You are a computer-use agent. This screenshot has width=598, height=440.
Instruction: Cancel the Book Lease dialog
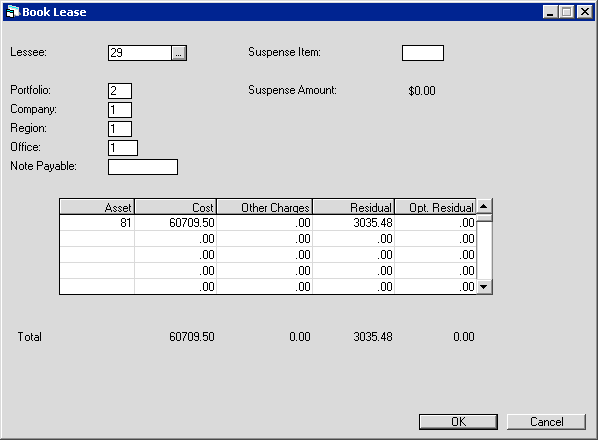tap(546, 422)
